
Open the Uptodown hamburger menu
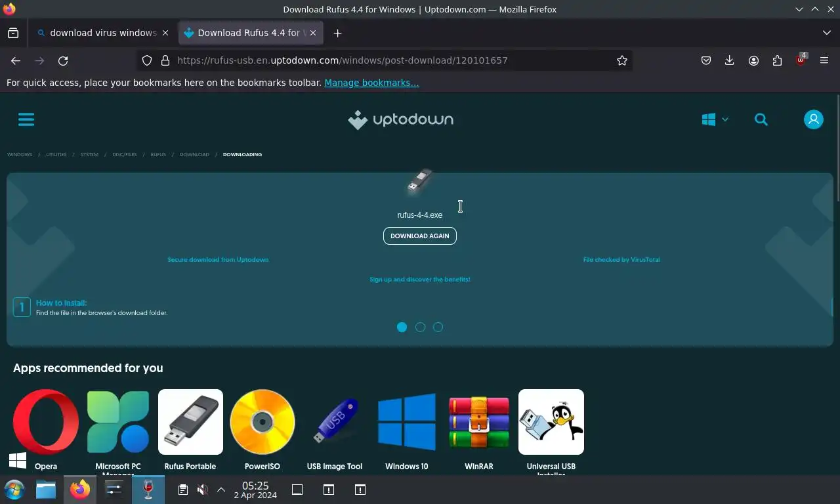coord(26,119)
